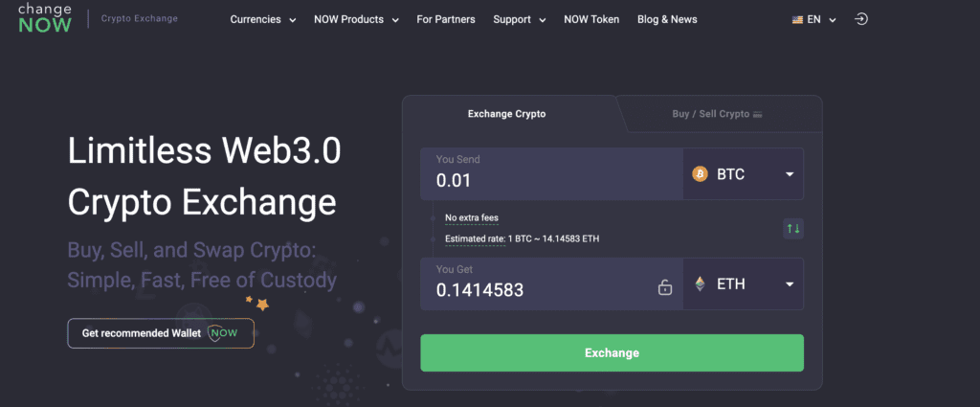Viewport: 980px width, 407px height.
Task: Click the Bitcoin coin icon
Action: click(x=700, y=173)
